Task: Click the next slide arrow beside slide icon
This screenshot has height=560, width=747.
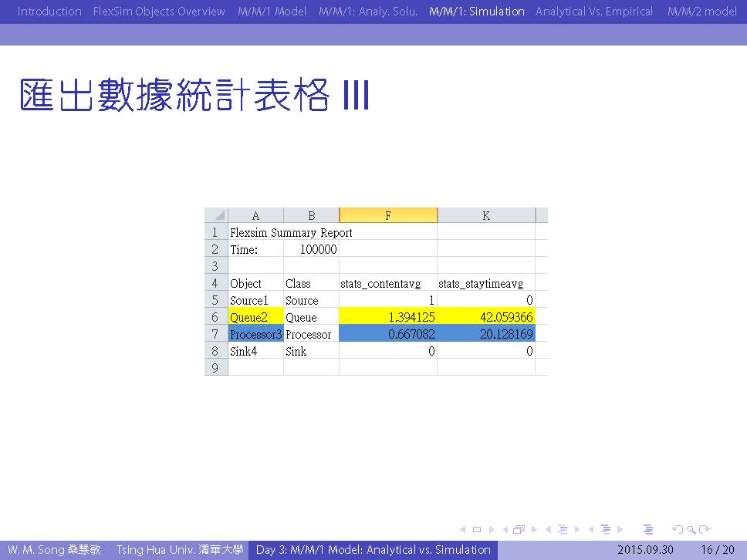Action: [x=490, y=530]
